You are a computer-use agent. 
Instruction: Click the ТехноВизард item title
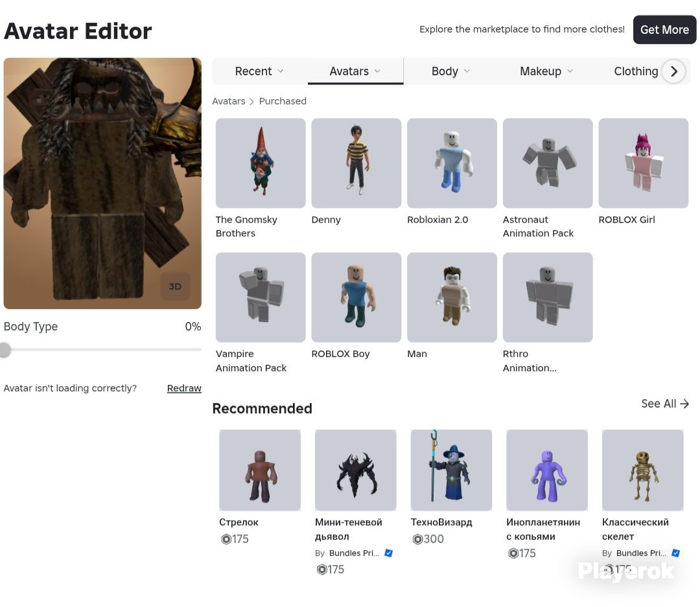[x=441, y=522]
